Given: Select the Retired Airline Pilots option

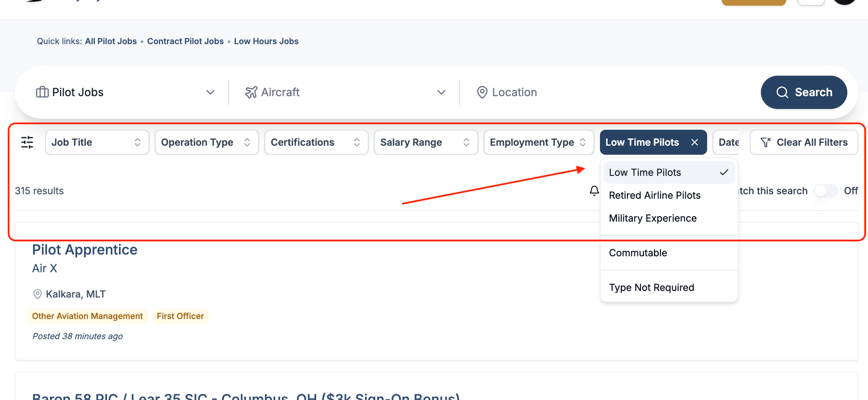Looking at the screenshot, I should pyautogui.click(x=654, y=195).
